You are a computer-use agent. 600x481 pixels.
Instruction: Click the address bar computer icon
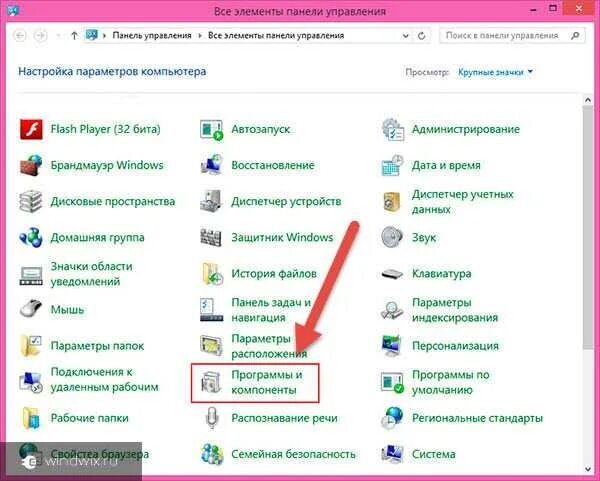[92, 35]
